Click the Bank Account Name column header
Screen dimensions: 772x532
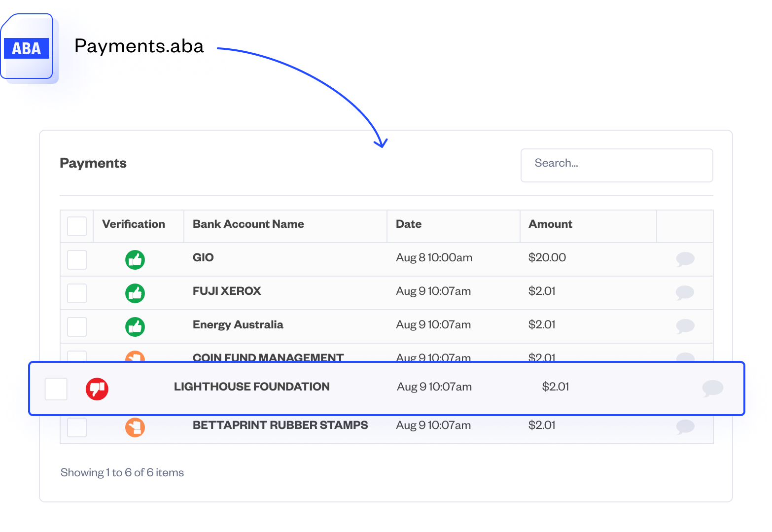[x=248, y=224]
